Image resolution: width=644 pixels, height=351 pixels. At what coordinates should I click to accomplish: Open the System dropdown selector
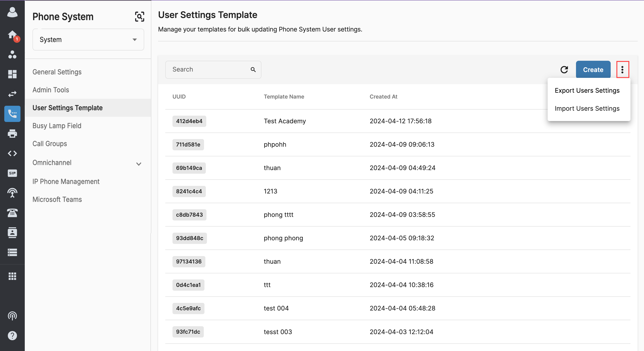(88, 39)
